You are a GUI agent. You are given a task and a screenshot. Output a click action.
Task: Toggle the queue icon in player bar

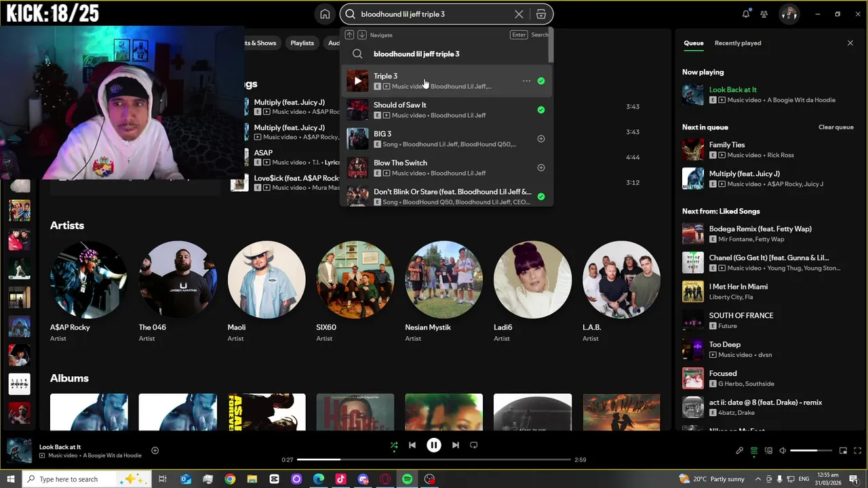754,451
